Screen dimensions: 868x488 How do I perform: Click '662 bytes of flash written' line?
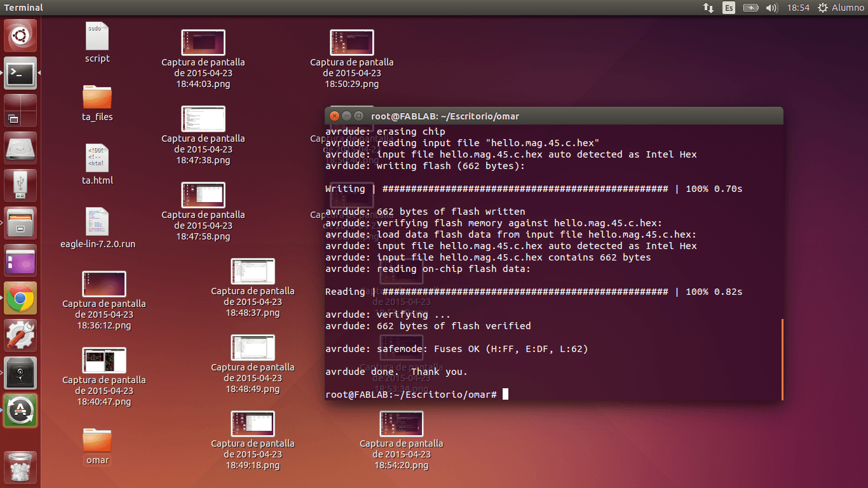pos(425,212)
